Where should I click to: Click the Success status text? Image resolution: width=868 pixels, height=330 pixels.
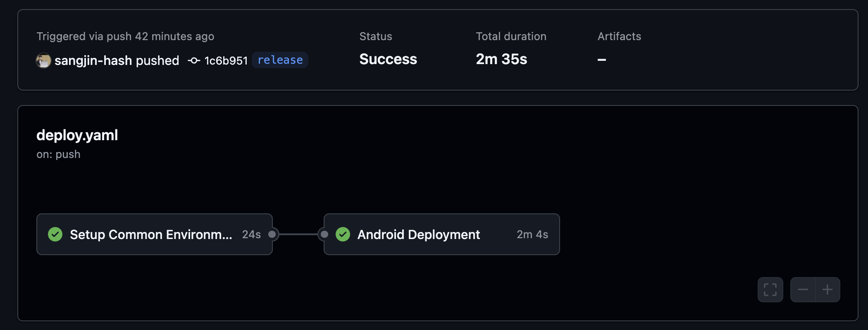(x=388, y=59)
